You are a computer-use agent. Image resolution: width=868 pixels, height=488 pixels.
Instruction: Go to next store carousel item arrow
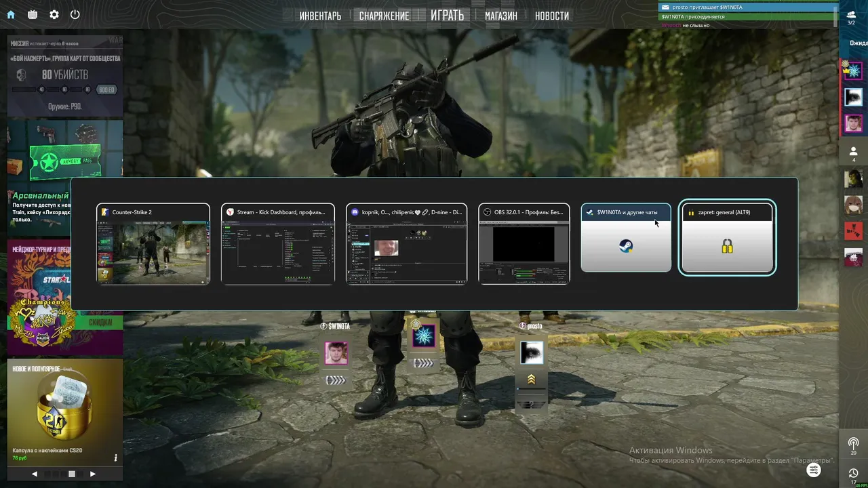(93, 474)
